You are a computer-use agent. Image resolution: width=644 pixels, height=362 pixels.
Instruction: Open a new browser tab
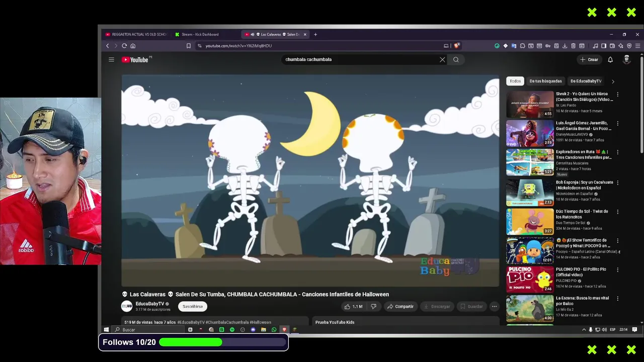click(x=315, y=35)
